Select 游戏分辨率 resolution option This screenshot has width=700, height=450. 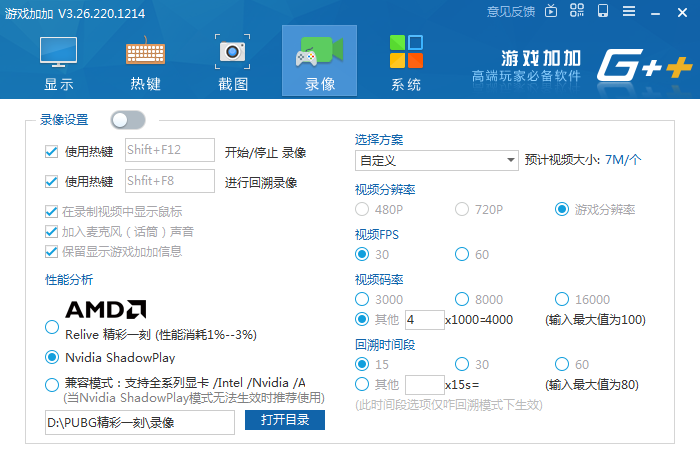(562, 209)
